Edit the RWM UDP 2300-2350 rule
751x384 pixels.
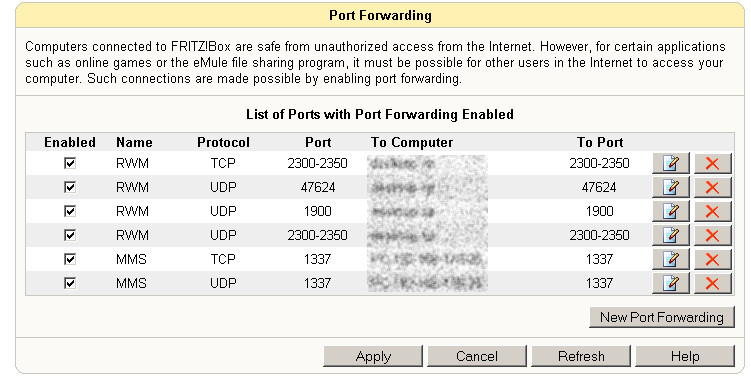tap(671, 235)
